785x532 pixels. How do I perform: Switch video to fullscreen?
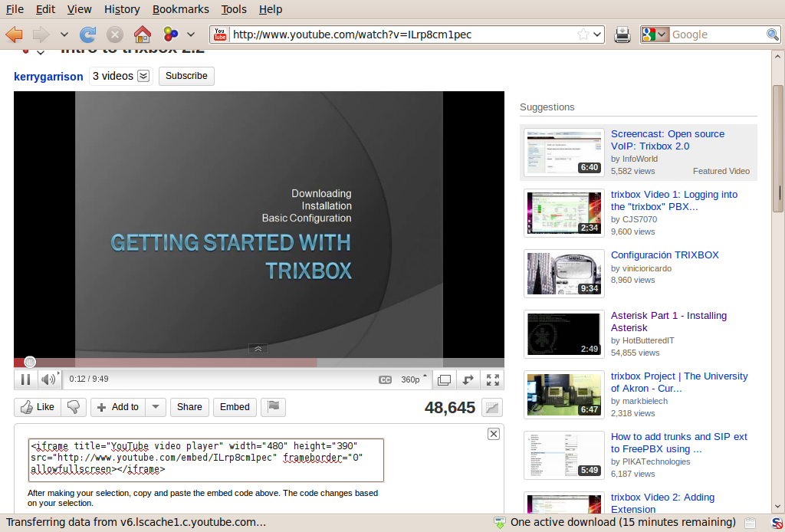click(493, 380)
